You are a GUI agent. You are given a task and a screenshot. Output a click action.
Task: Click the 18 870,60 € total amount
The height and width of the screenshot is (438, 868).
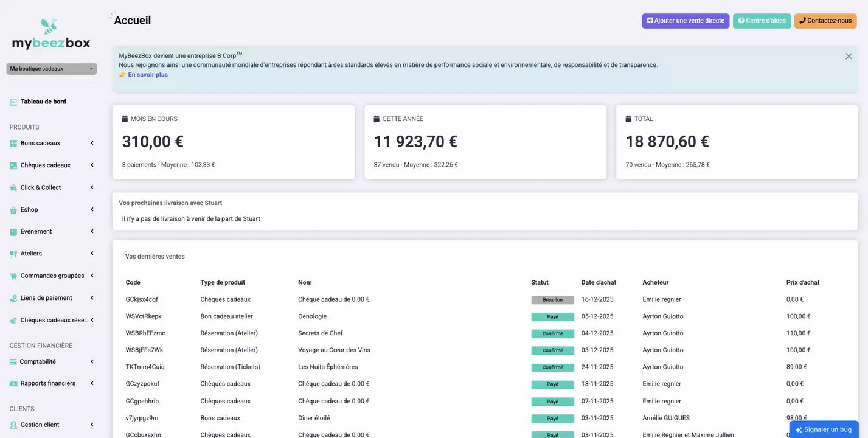(x=667, y=142)
